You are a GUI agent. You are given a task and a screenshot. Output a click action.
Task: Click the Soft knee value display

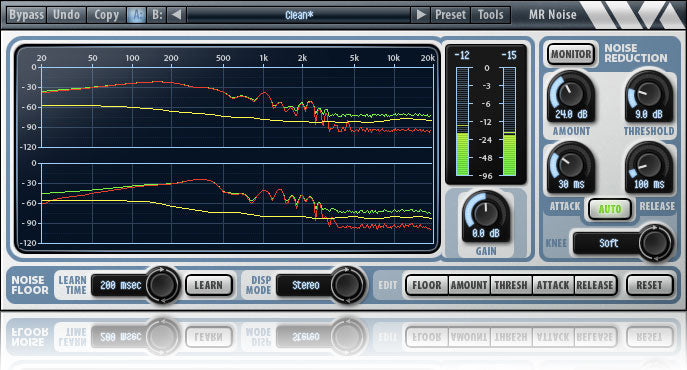(x=608, y=243)
